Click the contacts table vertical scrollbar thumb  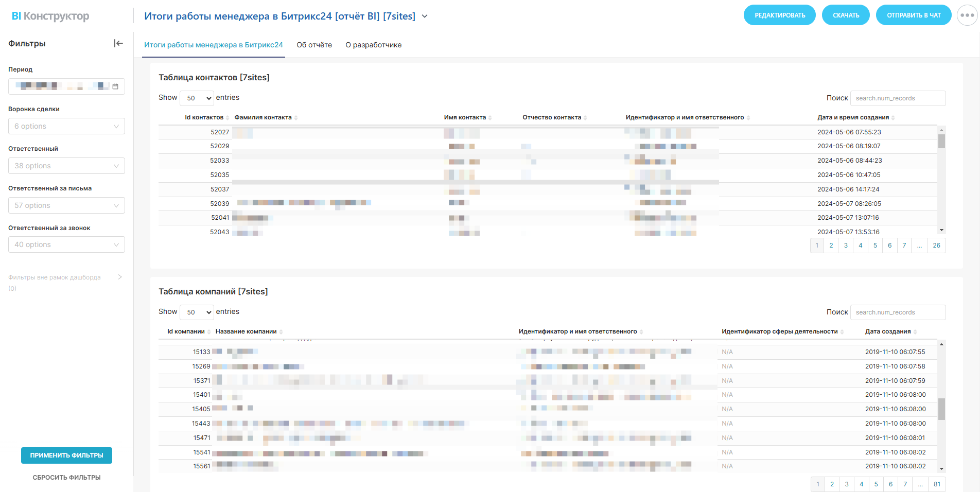(x=941, y=141)
